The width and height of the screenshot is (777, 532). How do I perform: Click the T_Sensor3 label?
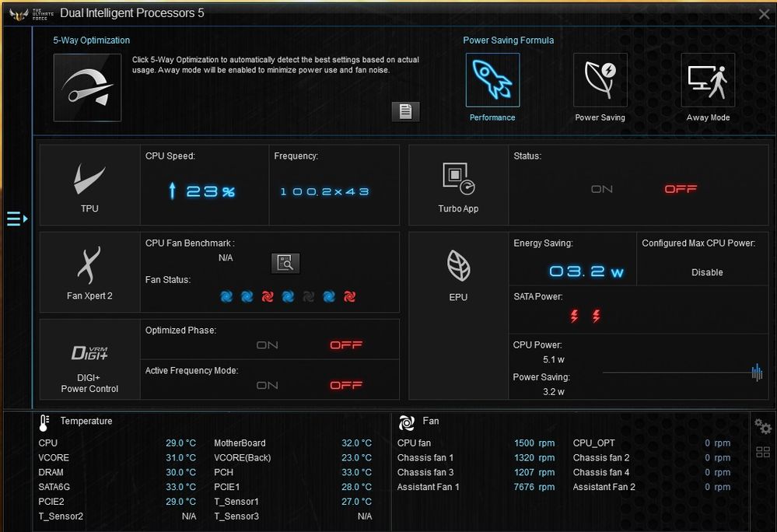pos(236,516)
